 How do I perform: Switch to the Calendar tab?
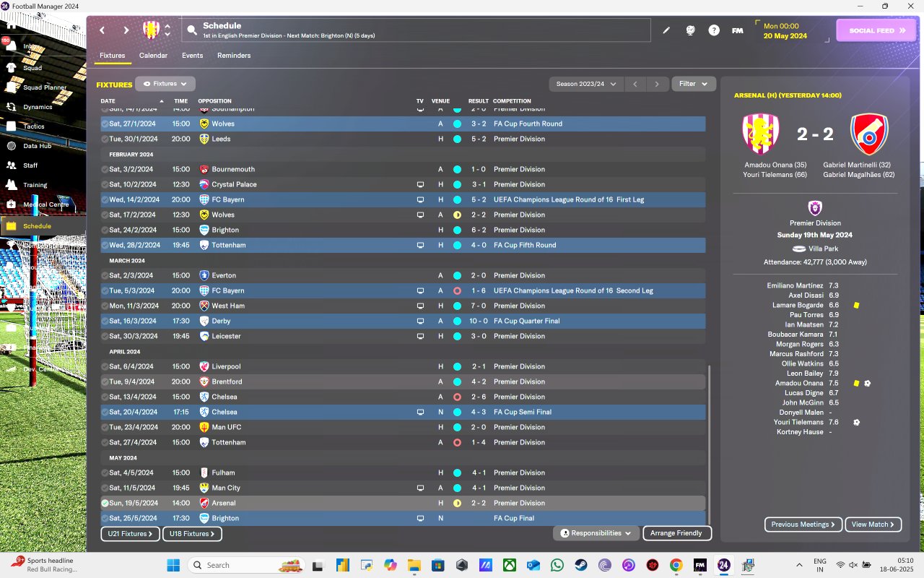tap(153, 56)
